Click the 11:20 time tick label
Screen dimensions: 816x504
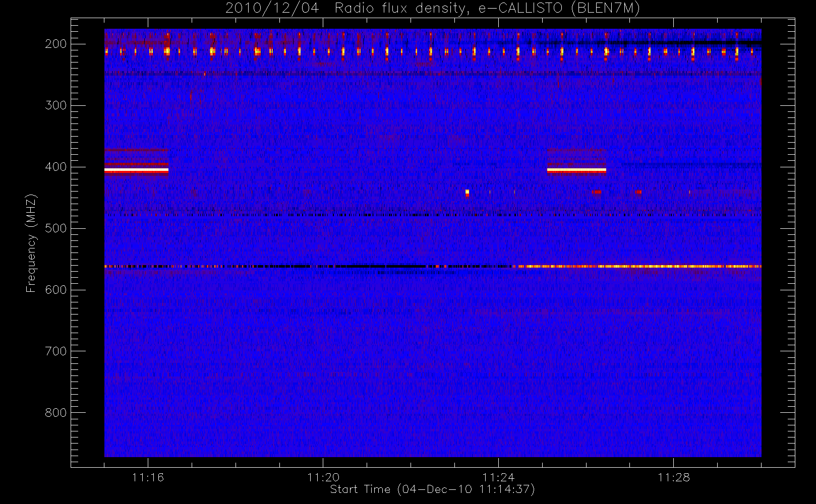323,477
